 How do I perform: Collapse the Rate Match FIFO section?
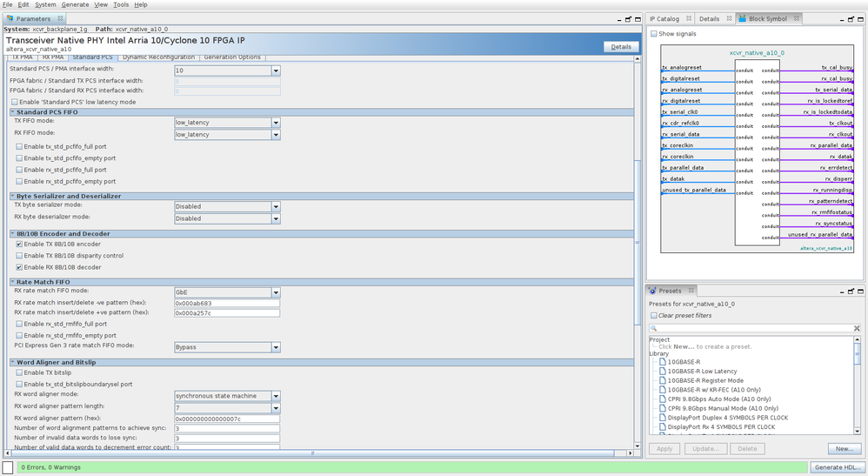[x=13, y=282]
